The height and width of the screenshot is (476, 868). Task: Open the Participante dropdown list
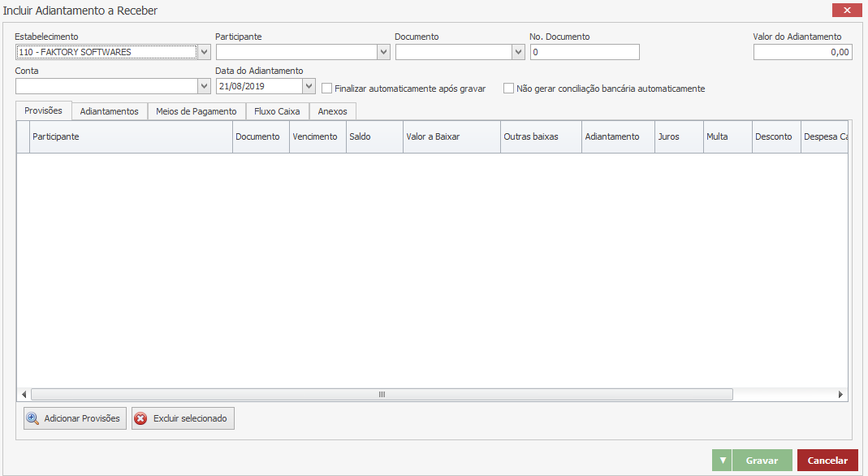pyautogui.click(x=383, y=52)
